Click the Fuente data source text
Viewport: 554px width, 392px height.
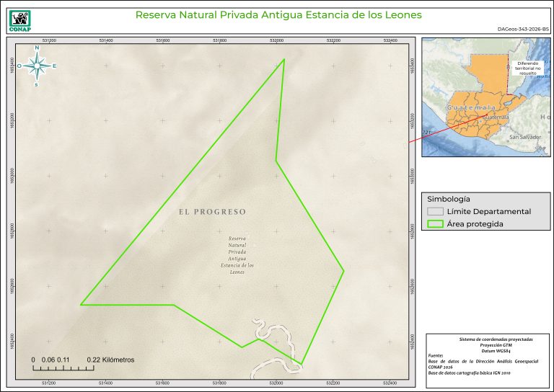(x=436, y=355)
